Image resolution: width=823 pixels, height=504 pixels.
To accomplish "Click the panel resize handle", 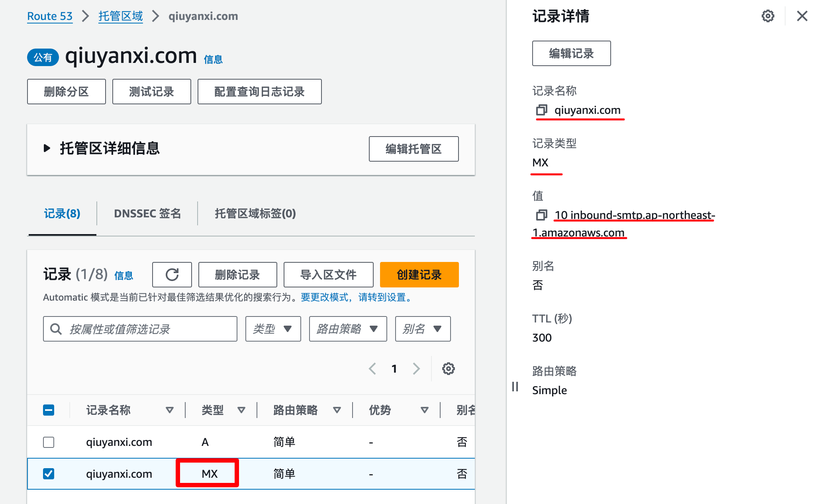I will 515,387.
